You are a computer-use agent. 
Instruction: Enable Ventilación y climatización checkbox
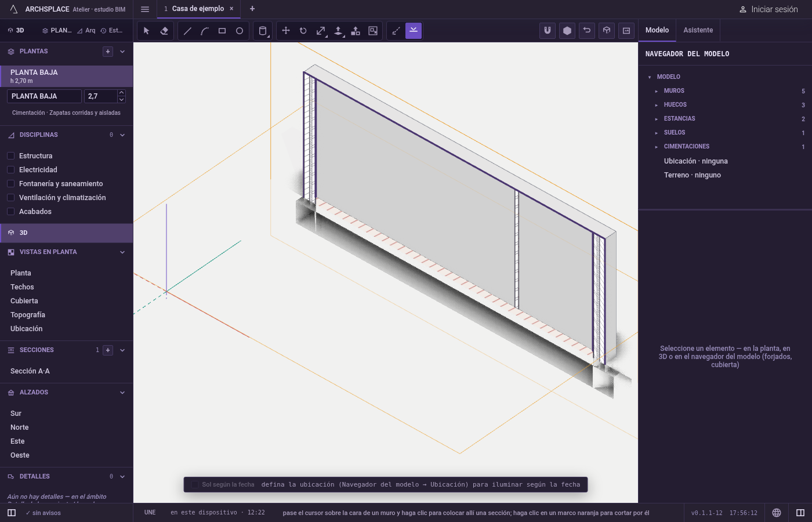coord(10,198)
